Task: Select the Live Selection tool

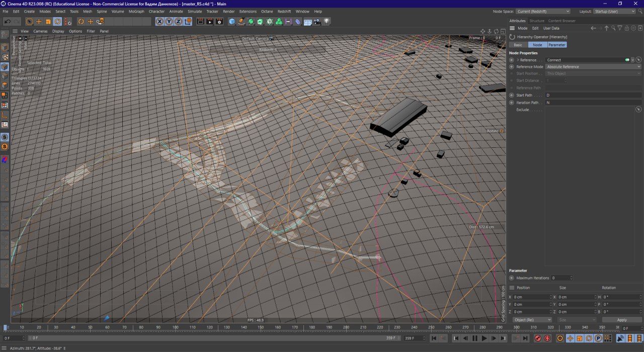Action: click(30, 22)
